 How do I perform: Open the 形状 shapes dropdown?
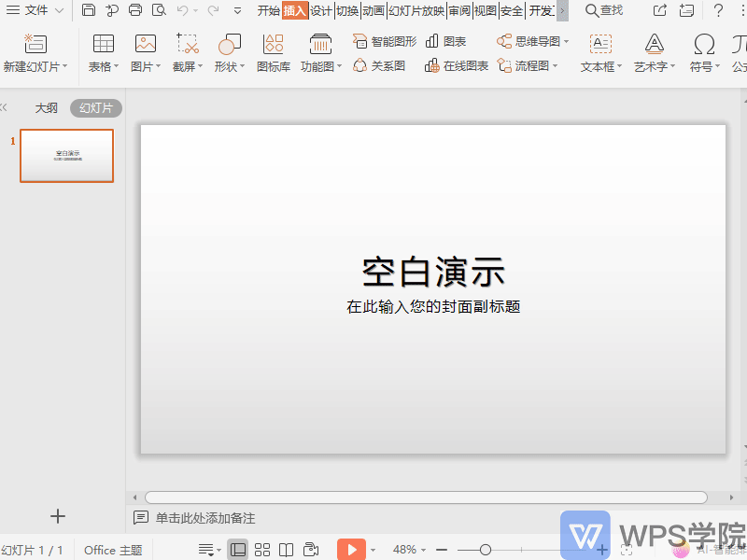(x=229, y=51)
